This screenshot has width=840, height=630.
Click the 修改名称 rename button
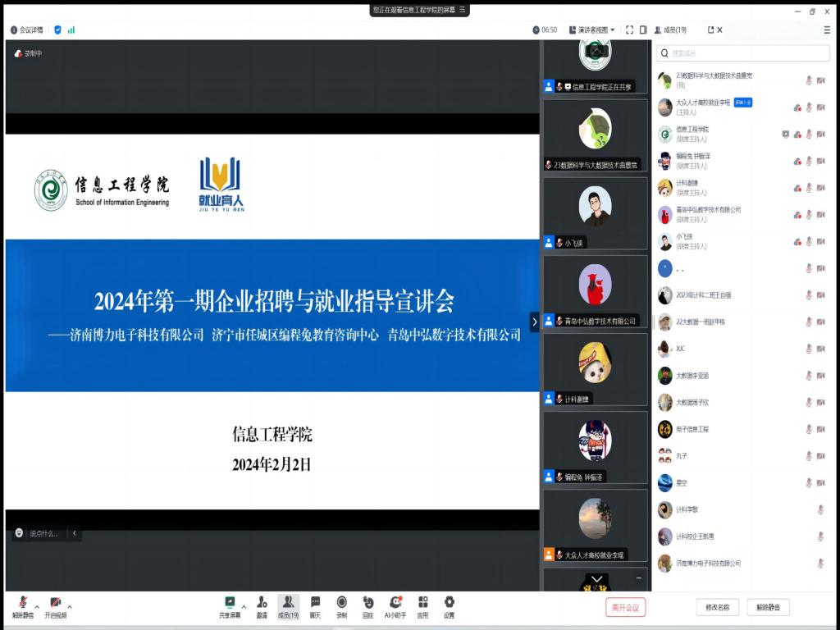[x=717, y=608]
